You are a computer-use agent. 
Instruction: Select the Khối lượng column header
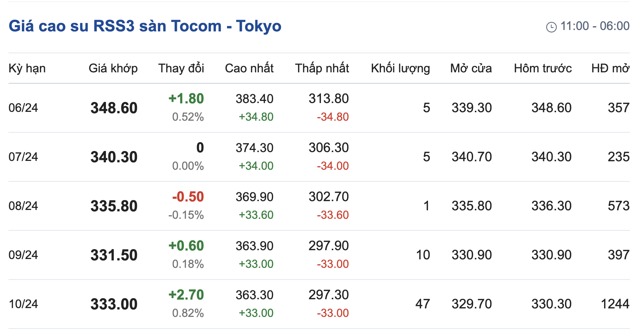(x=400, y=68)
